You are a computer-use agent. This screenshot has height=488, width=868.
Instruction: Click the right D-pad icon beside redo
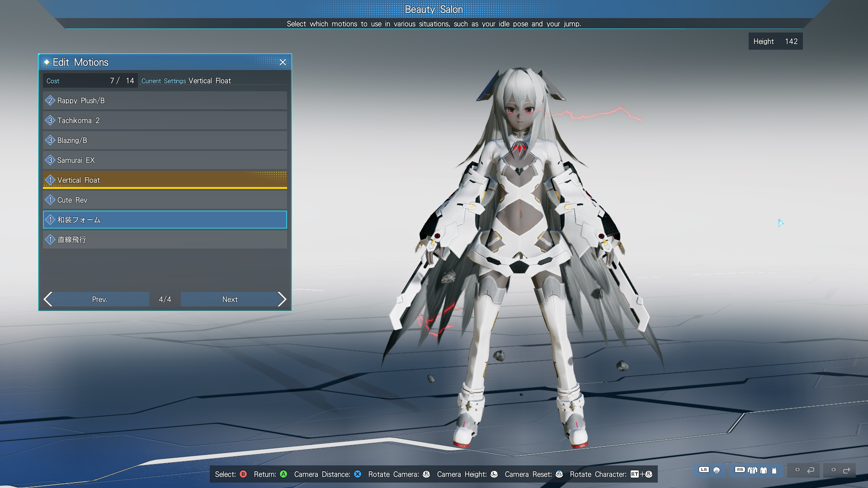tap(834, 469)
